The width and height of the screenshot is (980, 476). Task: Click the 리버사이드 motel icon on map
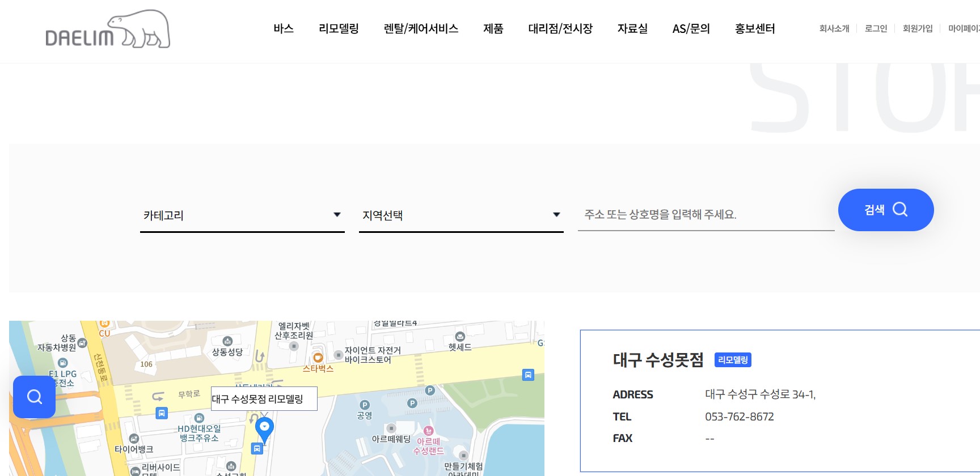tap(136, 471)
